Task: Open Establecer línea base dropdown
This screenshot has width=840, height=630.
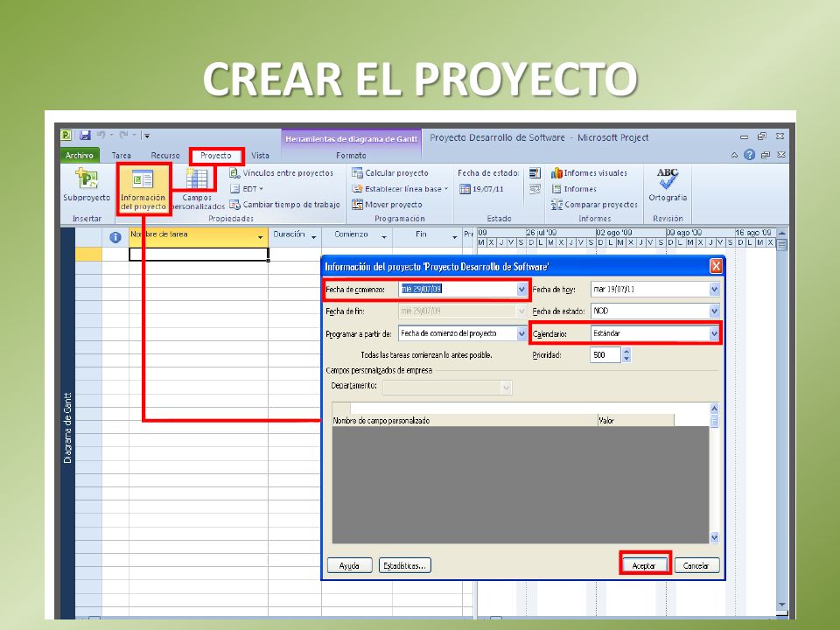Action: tap(400, 189)
